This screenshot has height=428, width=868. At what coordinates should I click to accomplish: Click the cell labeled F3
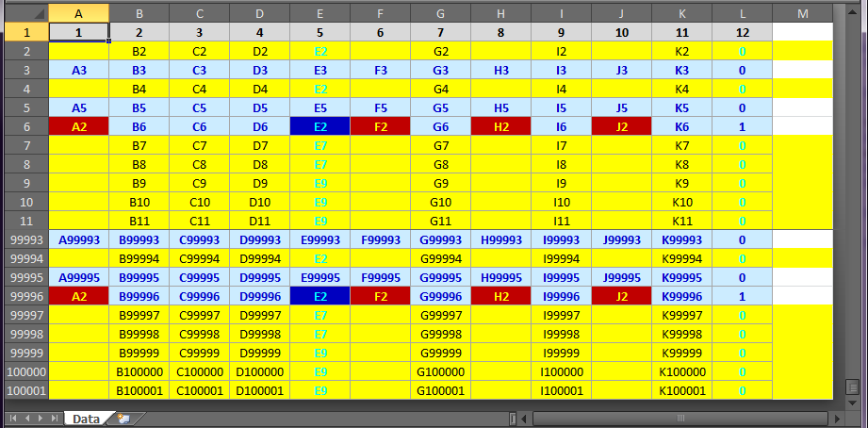381,71
